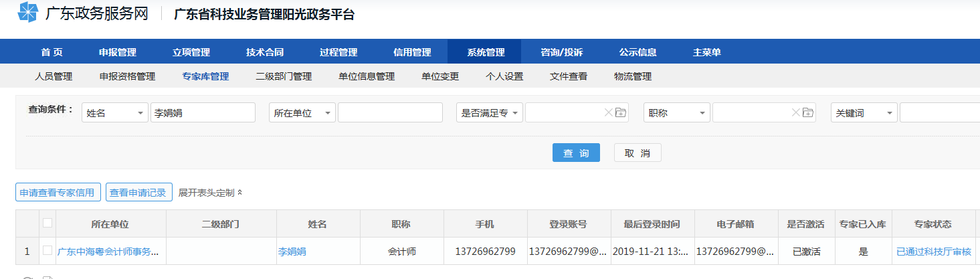Focus the empty 关键词 text input

click(940, 112)
